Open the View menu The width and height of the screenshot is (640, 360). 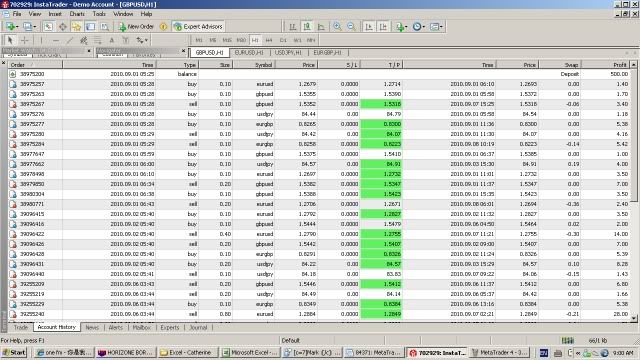[35, 14]
